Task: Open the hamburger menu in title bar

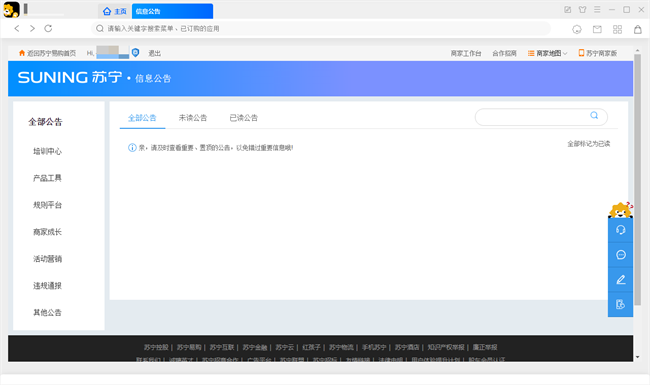Action: (x=597, y=10)
